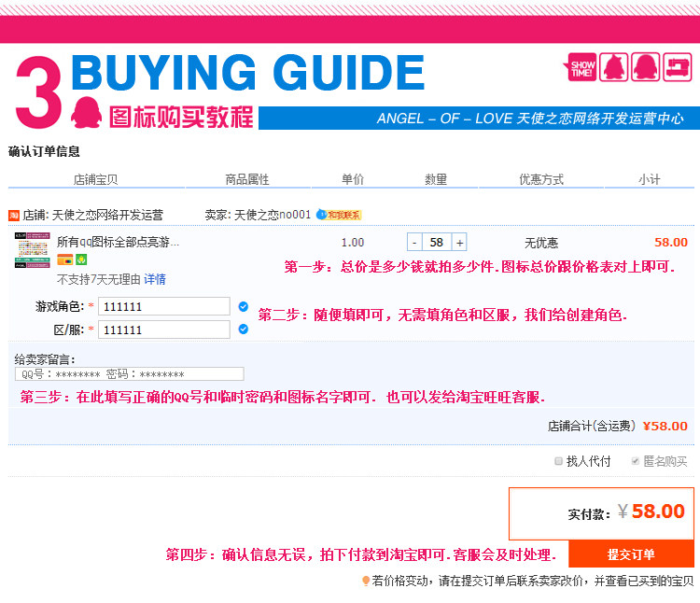The height and width of the screenshot is (603, 700).
Task: Click the large pink QQ penguin logo beside 图标购买教程
Action: tap(87, 110)
